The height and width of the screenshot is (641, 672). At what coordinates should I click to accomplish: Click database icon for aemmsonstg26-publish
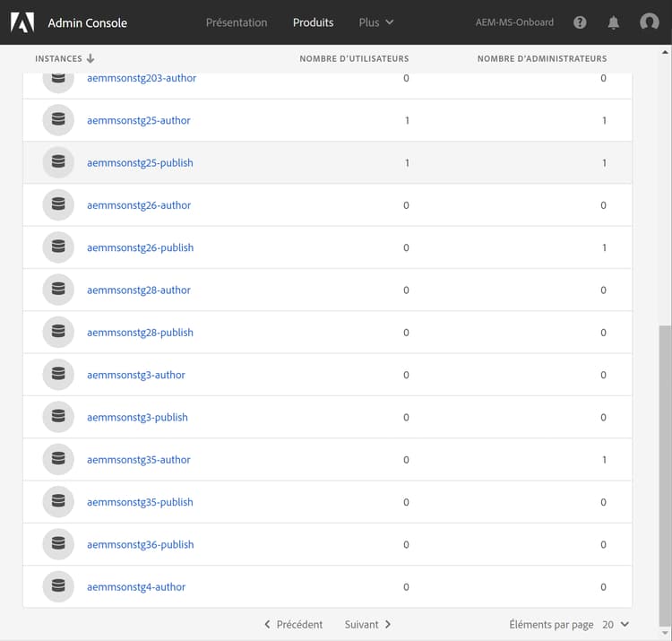[58, 247]
